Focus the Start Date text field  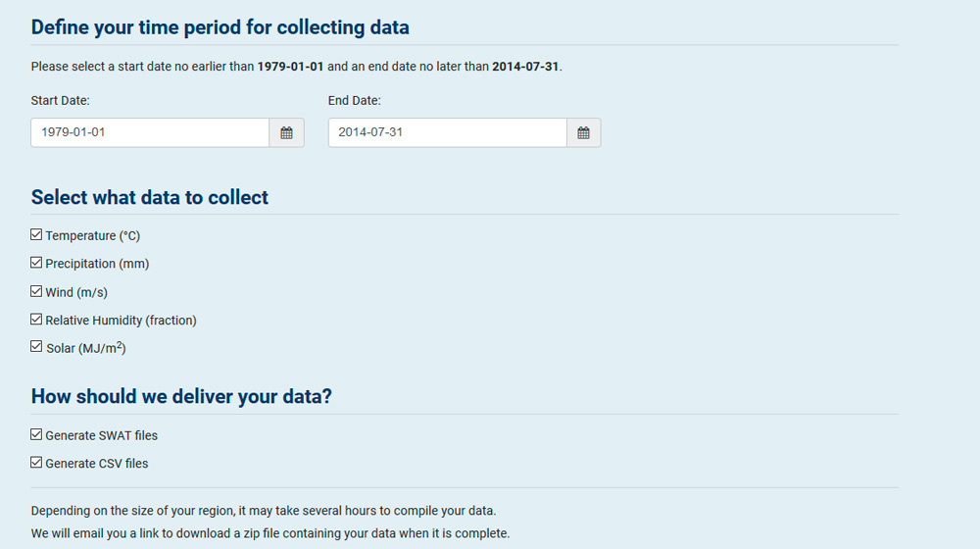[150, 132]
